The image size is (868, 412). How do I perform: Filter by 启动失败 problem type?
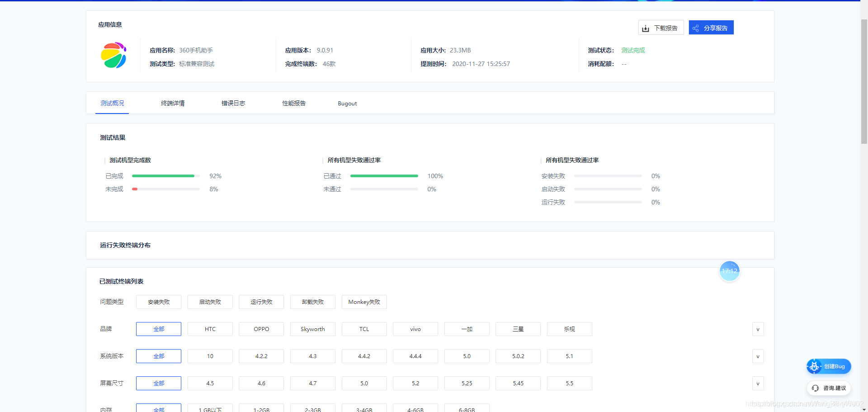[x=210, y=302]
